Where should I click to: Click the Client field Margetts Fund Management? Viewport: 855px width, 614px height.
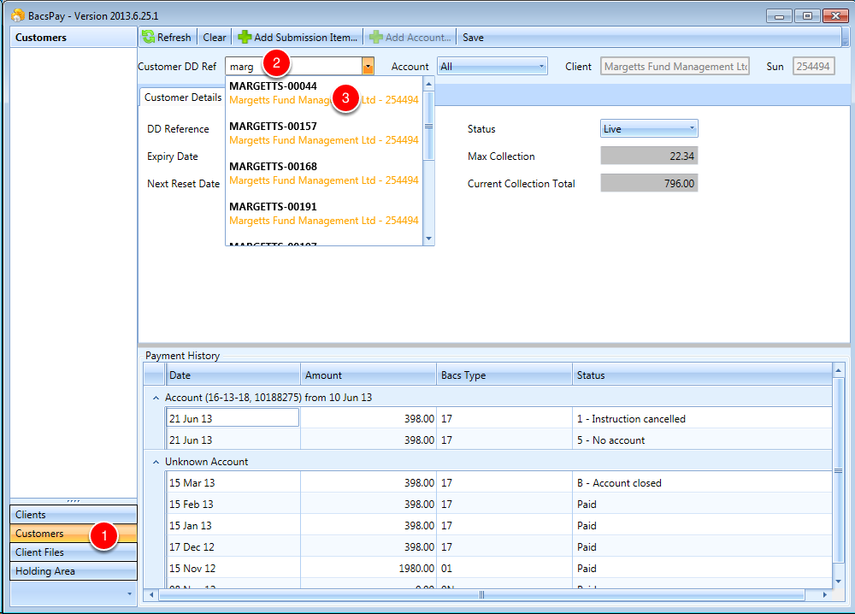[x=675, y=67]
